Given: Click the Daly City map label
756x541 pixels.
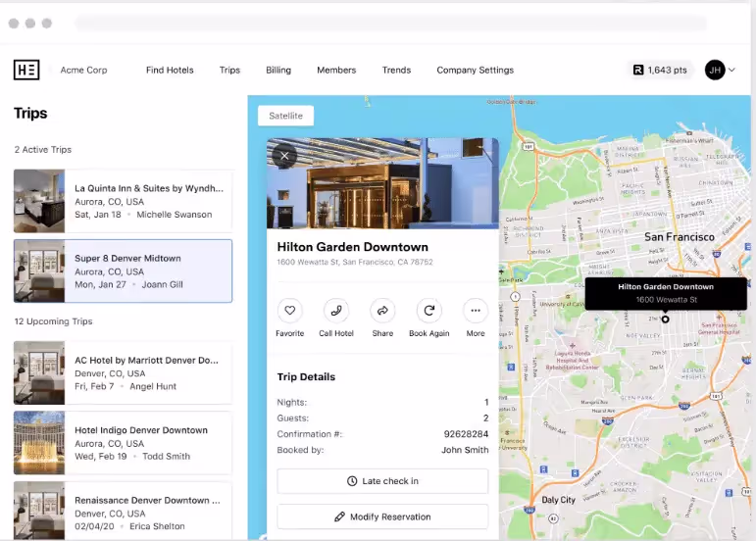Looking at the screenshot, I should coord(558,500).
